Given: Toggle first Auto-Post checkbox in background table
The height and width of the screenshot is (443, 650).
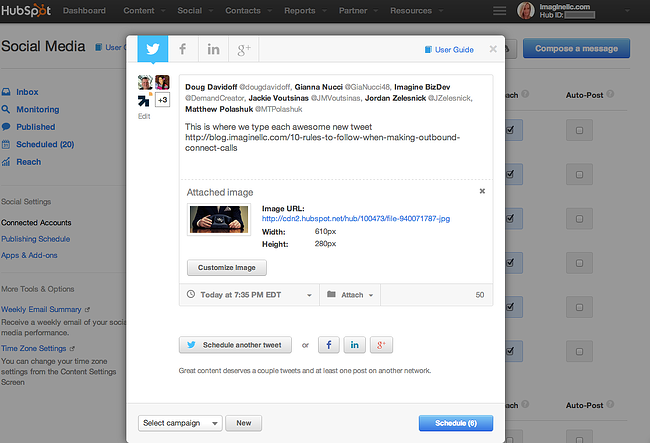Looking at the screenshot, I should coord(579,131).
